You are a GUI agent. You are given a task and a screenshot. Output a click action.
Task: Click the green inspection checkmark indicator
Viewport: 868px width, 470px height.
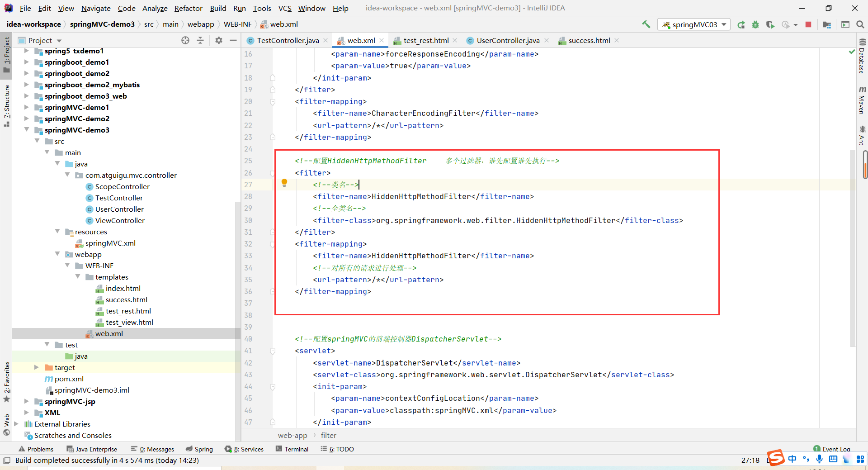(852, 52)
